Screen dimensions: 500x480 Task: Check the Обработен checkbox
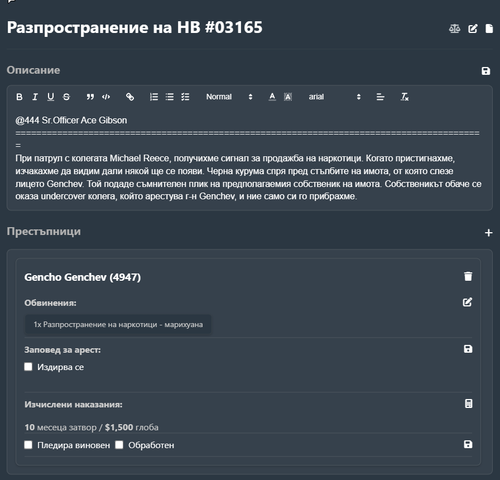pyautogui.click(x=119, y=445)
